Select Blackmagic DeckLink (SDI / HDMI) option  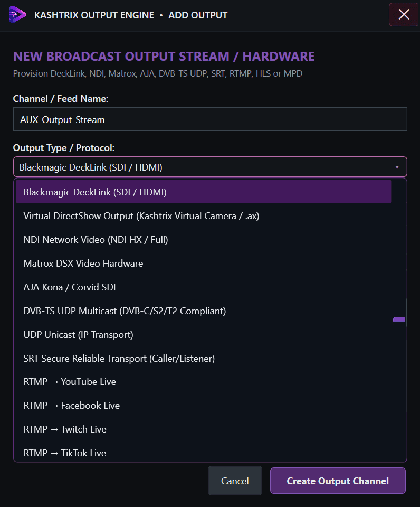tap(204, 192)
